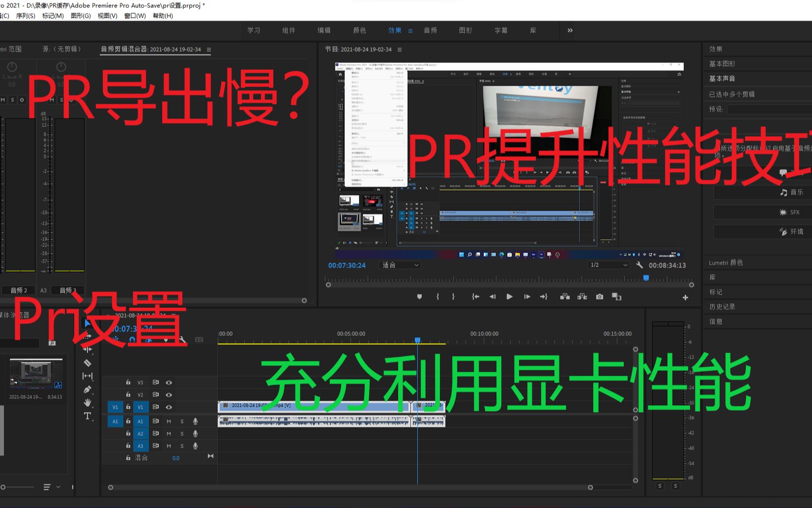Go to In point in Program monitor
This screenshot has height=508, width=812.
point(475,297)
